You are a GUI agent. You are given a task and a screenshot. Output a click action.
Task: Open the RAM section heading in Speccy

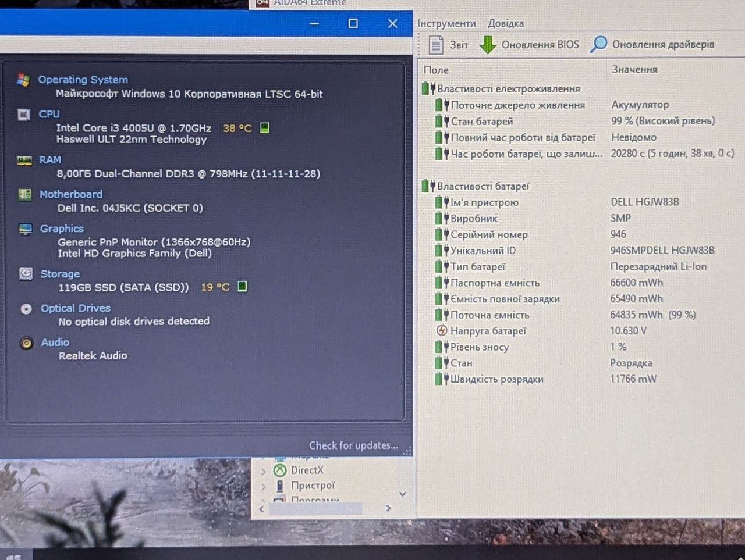[50, 159]
